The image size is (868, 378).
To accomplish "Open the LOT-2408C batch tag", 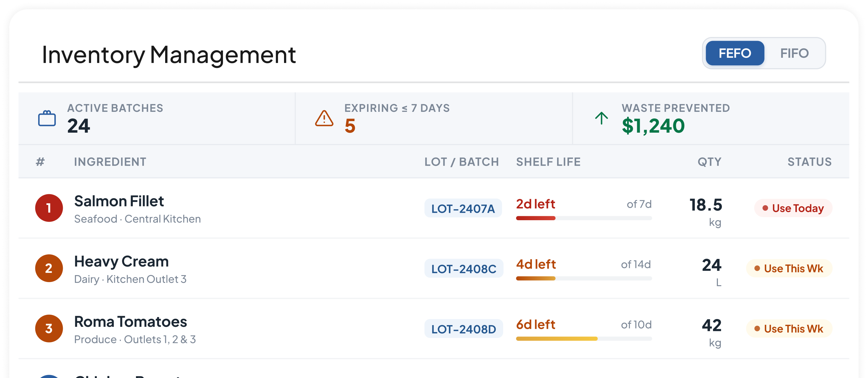I will (464, 268).
